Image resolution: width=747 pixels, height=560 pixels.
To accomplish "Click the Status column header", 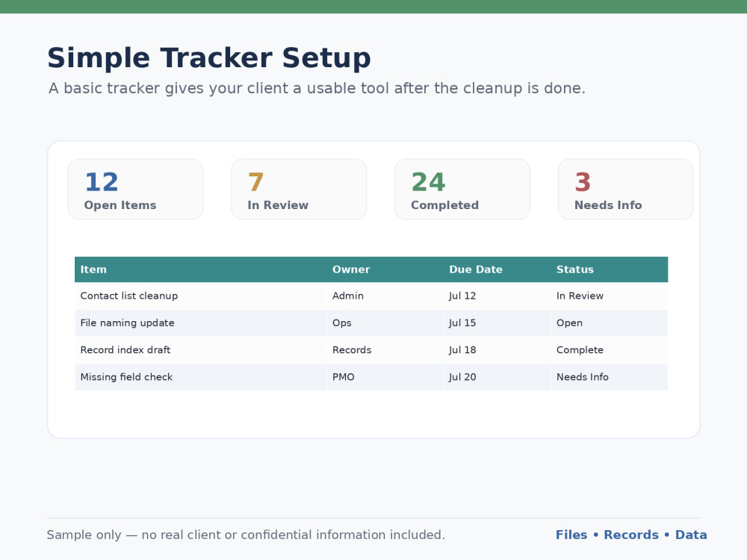I will tap(610, 270).
